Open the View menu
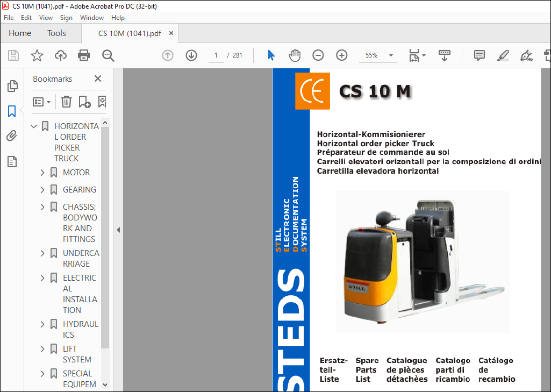This screenshot has height=392, width=551. tap(46, 18)
